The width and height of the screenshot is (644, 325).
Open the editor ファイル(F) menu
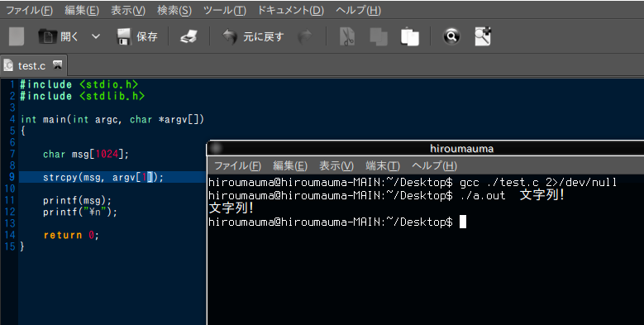tap(29, 10)
